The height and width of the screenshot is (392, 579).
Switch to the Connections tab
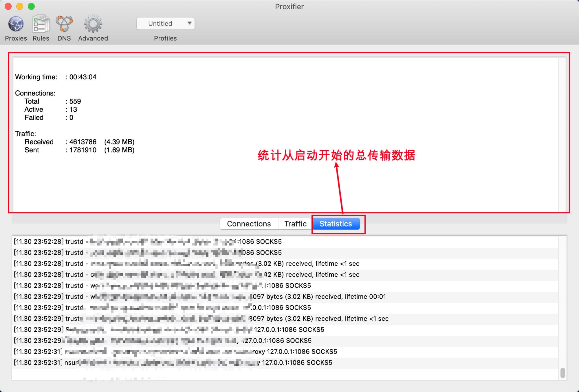pyautogui.click(x=249, y=224)
